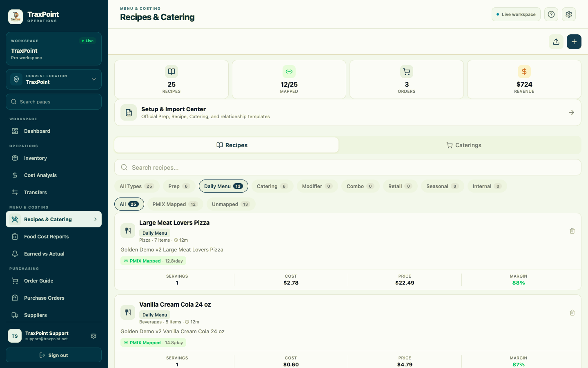
Task: Open Large Meat Lovers Pizza recipe title
Action: tap(174, 223)
